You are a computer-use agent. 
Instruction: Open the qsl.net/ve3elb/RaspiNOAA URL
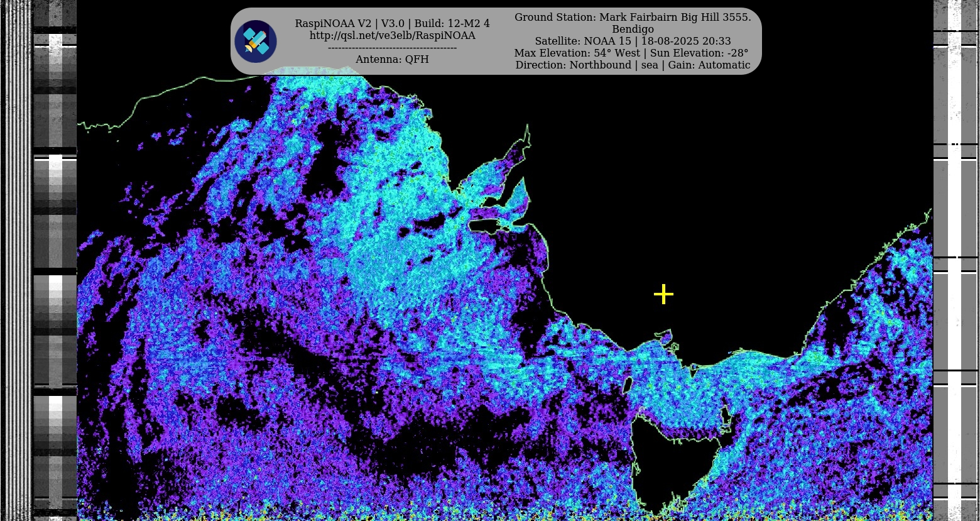[392, 36]
